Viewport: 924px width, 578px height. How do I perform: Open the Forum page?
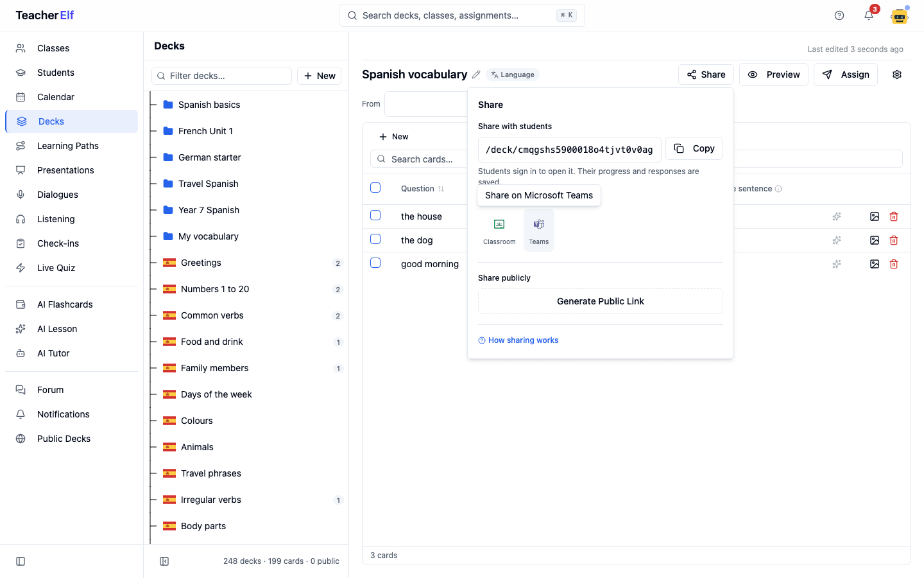coord(71,390)
